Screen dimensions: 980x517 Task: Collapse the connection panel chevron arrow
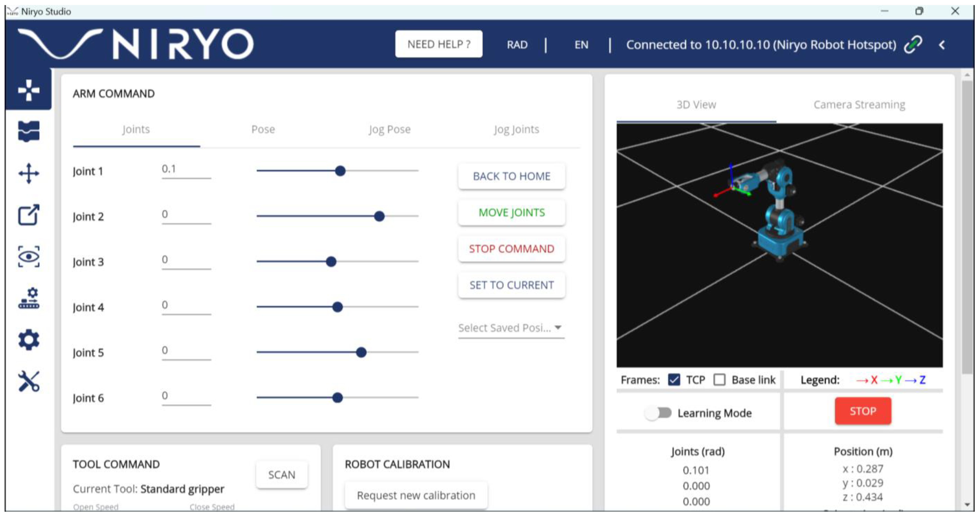tap(942, 45)
